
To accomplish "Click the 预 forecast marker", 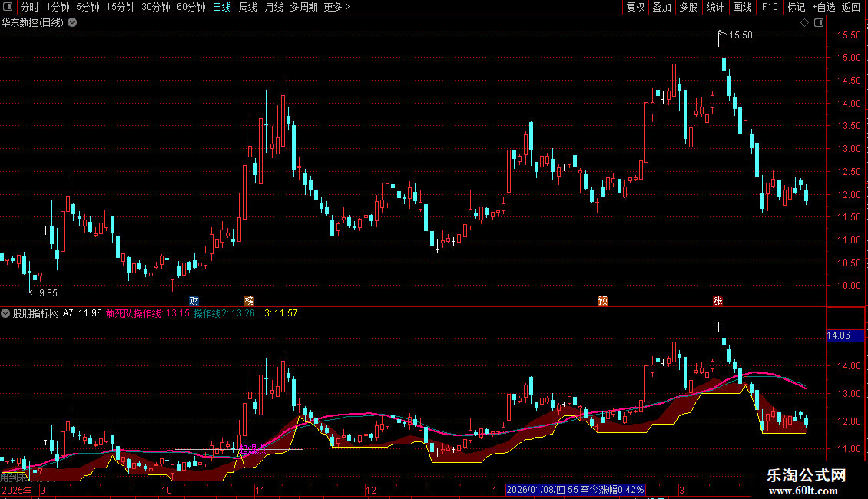I will point(602,300).
